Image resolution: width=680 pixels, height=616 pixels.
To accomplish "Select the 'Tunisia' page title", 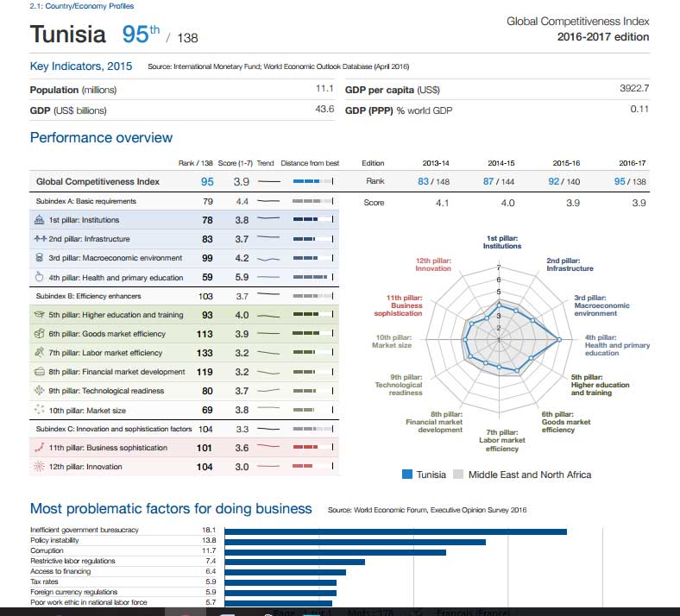I will tap(67, 35).
